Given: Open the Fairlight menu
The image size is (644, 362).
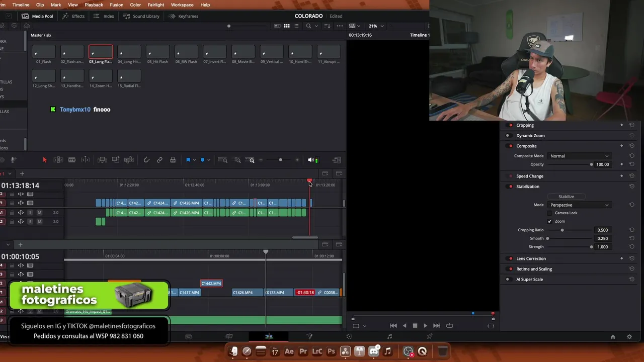Looking at the screenshot, I should tap(156, 5).
